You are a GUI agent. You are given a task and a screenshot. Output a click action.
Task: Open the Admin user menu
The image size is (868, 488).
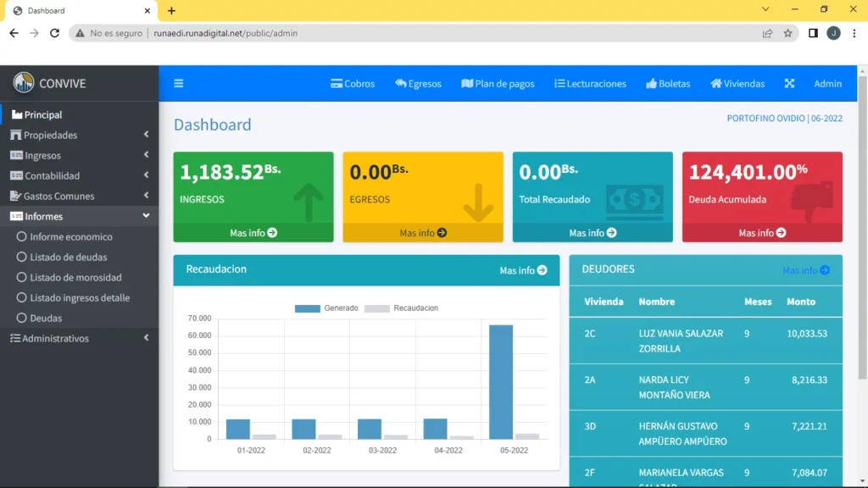pyautogui.click(x=827, y=84)
